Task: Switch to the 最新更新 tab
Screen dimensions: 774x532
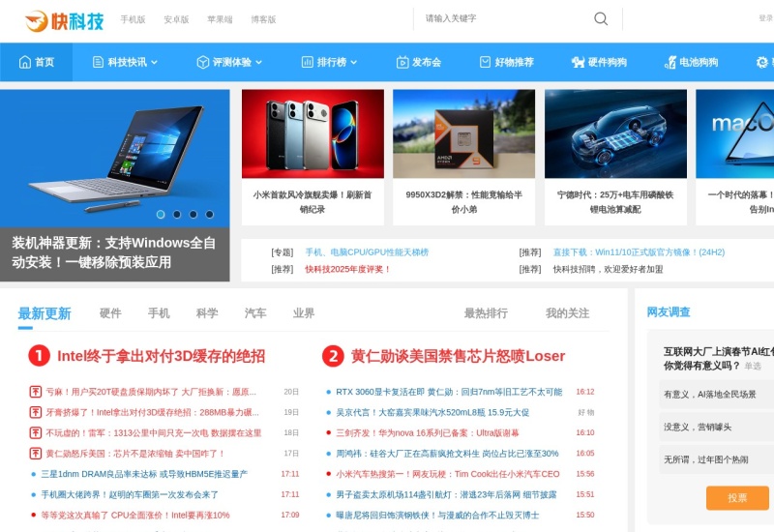Action: click(x=45, y=313)
